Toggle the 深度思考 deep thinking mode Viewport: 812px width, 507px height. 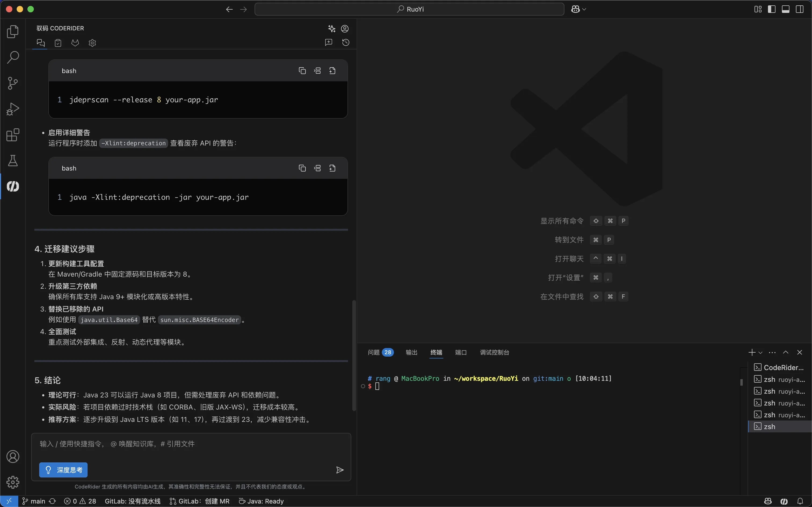point(63,470)
